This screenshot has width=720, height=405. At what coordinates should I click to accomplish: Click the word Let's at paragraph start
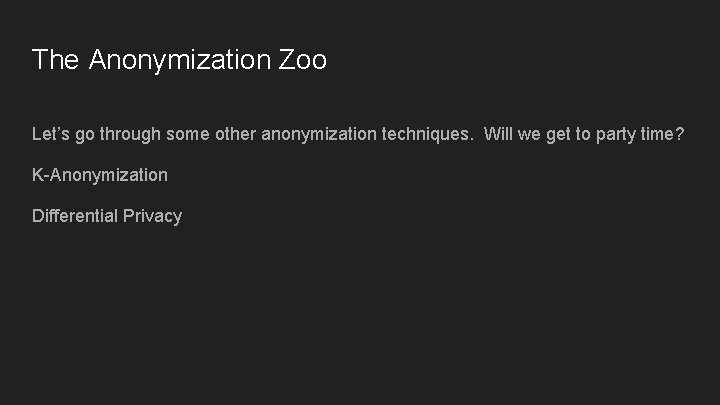50,134
